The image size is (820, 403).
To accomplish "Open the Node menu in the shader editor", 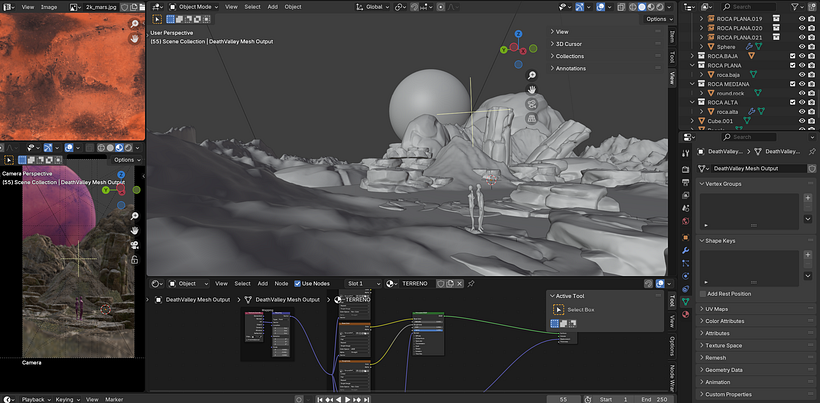I will pyautogui.click(x=281, y=283).
